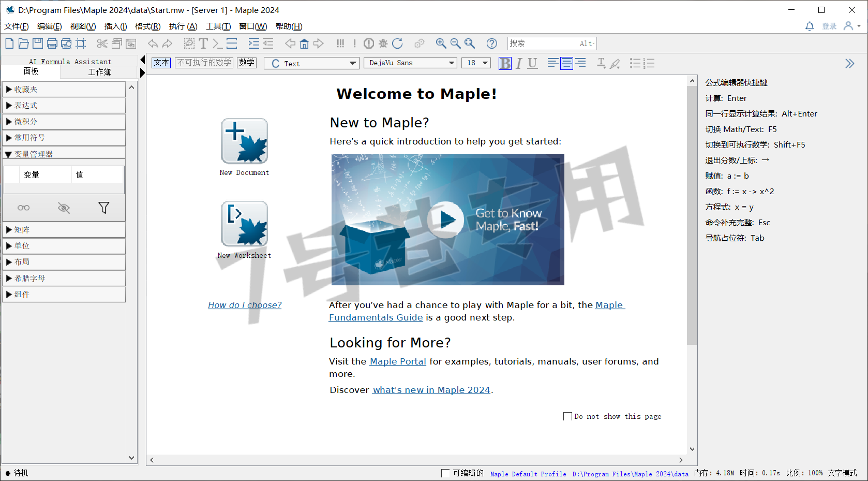Screen dimensions: 868x481
Task: Expand the Expression palette
Action: point(64,105)
